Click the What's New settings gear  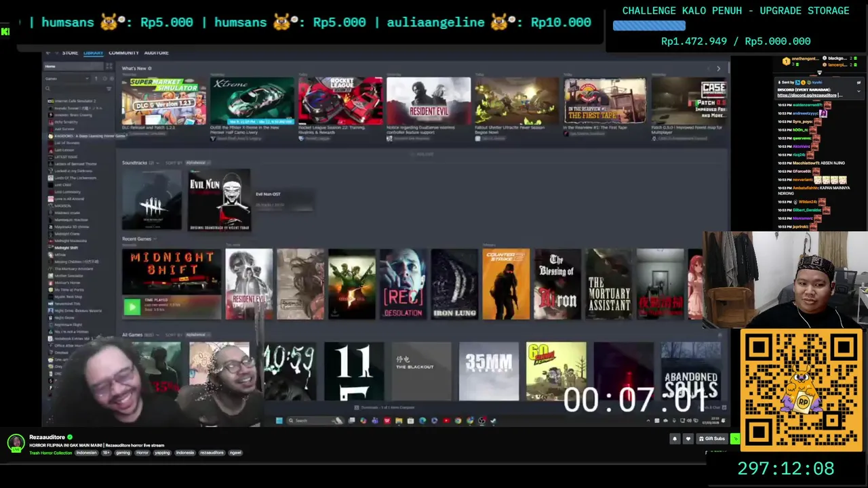coord(150,68)
